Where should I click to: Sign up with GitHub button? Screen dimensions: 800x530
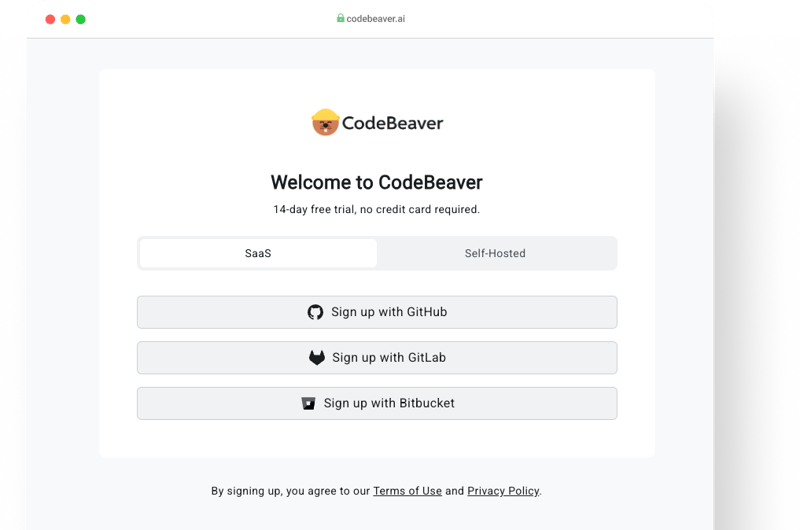pos(377,312)
